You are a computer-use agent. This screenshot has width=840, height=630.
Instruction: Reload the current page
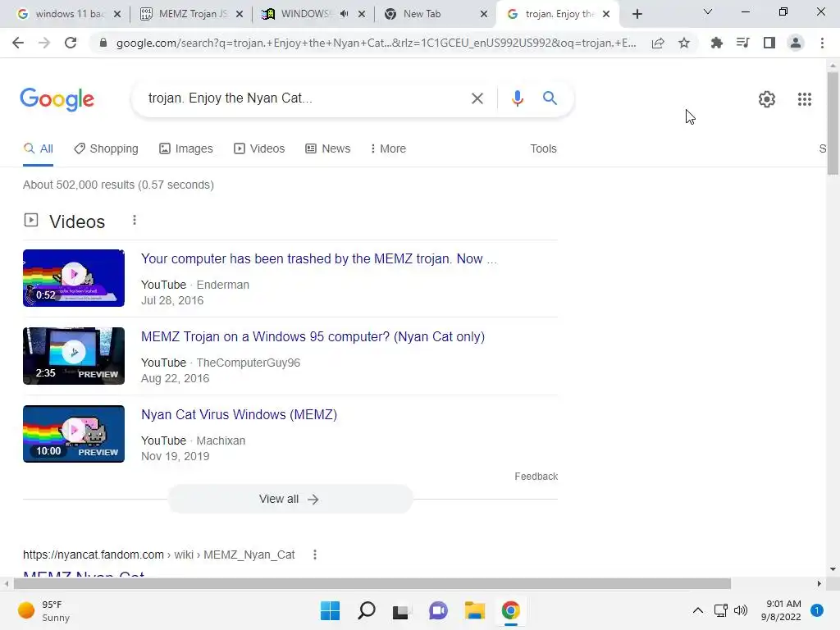pos(71,43)
